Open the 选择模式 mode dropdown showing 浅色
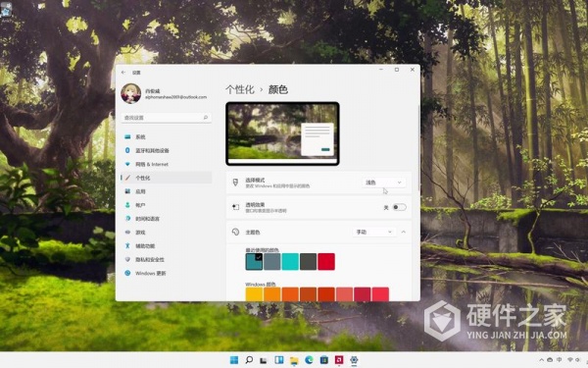The width and height of the screenshot is (588, 368). pos(384,183)
